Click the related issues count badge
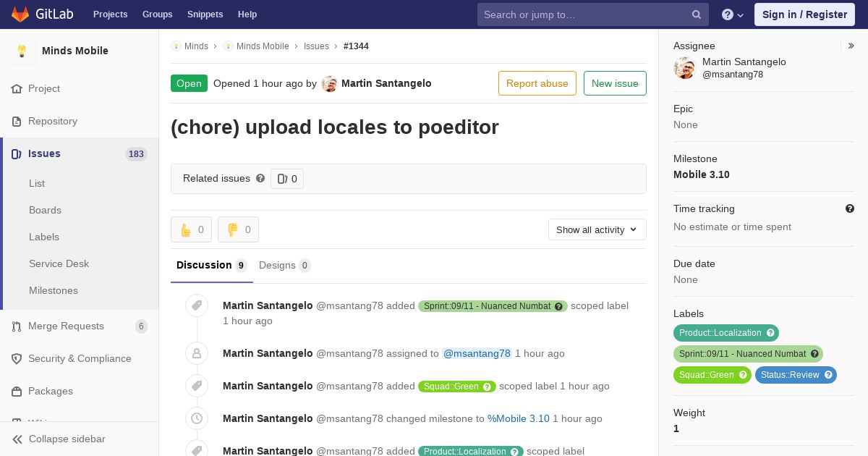 click(x=287, y=179)
